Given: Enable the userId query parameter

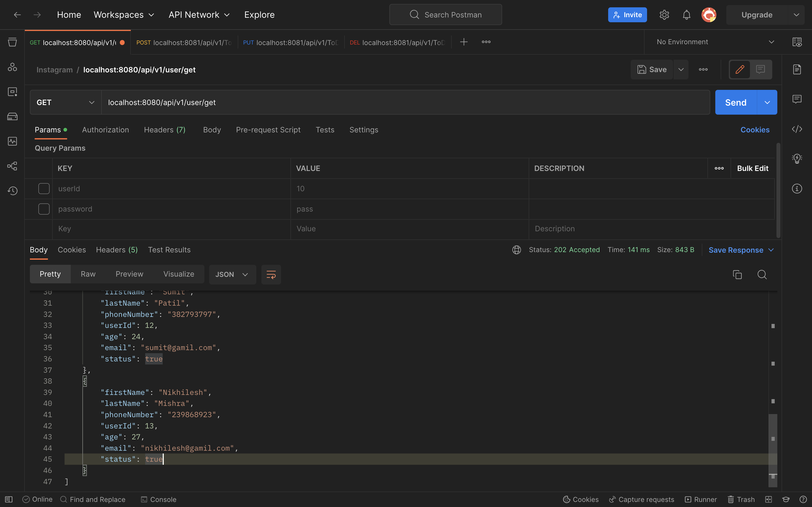Looking at the screenshot, I should 44,188.
